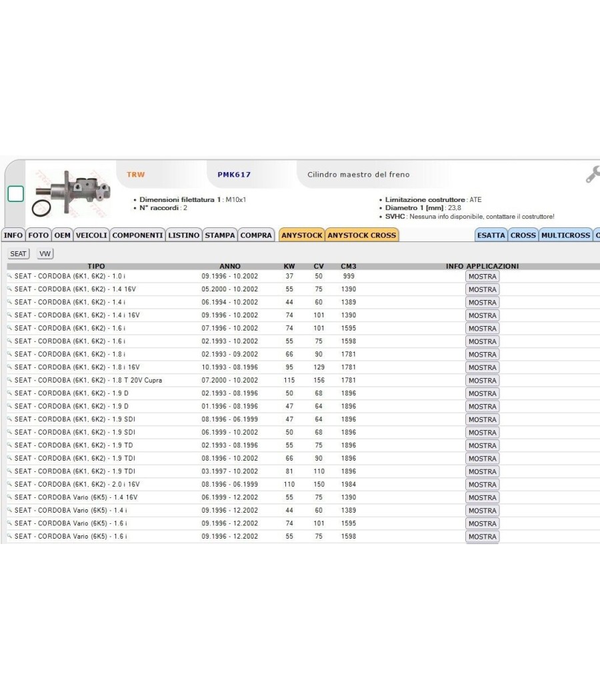The width and height of the screenshot is (600, 700).
Task: Click the CV column header
Action: [x=319, y=266]
